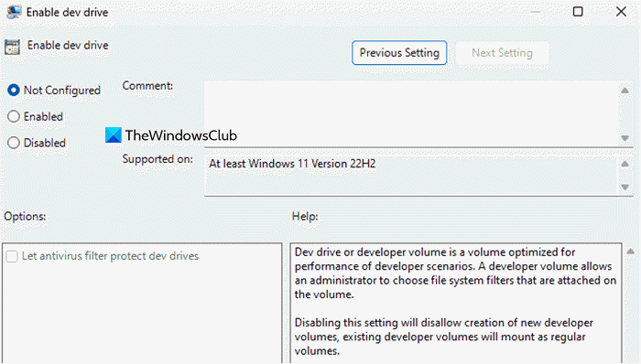Click the Supported on version text box

(x=410, y=176)
